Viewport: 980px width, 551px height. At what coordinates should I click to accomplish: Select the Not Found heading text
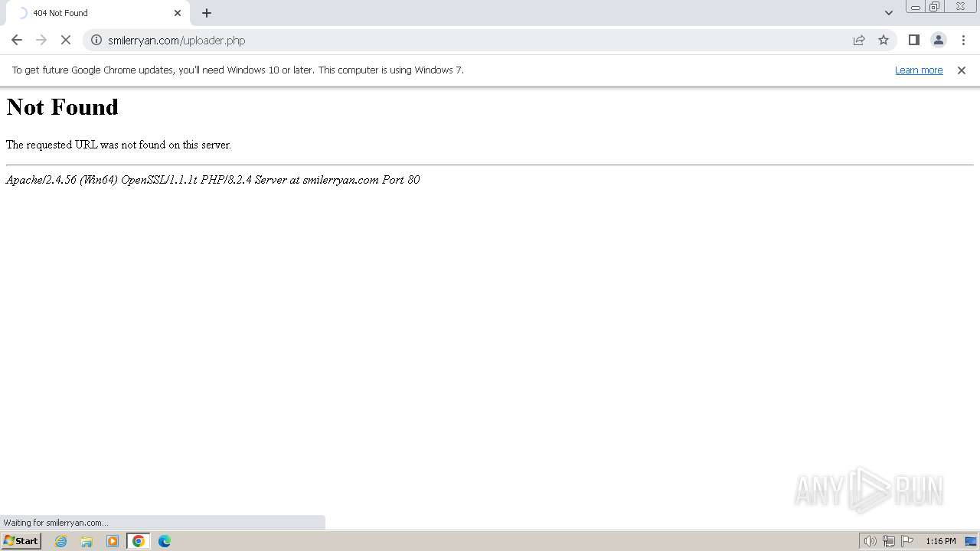[63, 107]
